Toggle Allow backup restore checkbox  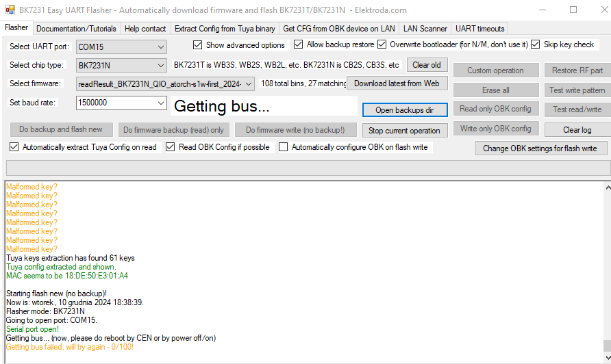(x=298, y=44)
